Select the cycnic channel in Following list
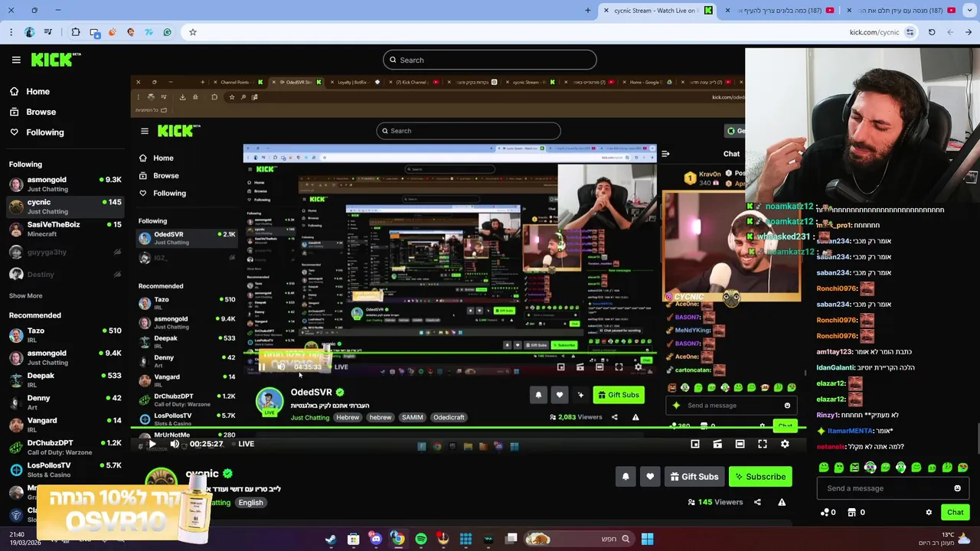 [65, 207]
